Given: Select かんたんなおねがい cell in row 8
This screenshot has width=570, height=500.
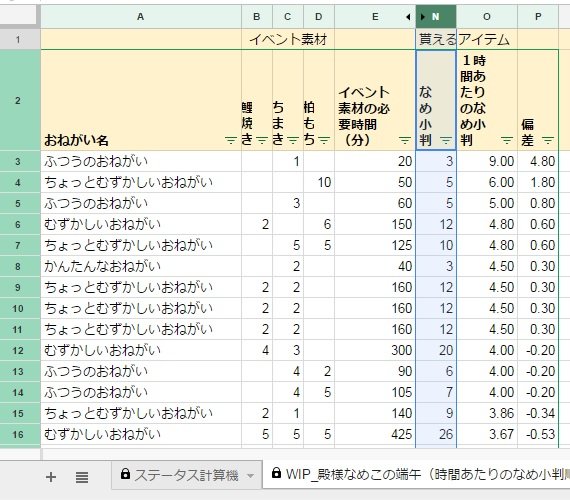Looking at the screenshot, I should click(x=141, y=267).
